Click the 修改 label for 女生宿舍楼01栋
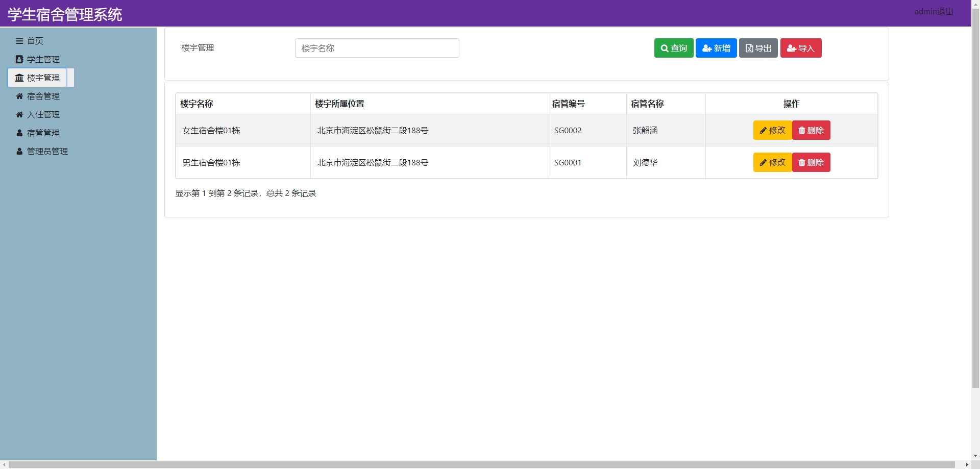980x469 pixels. tap(777, 130)
